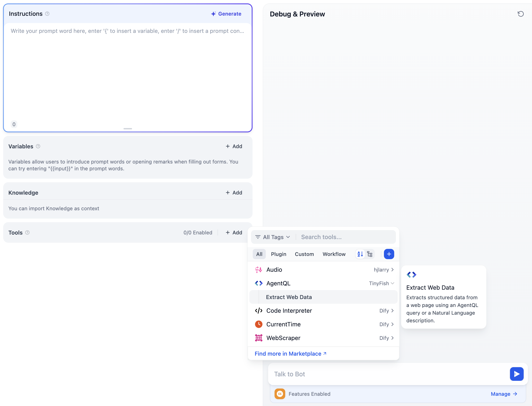Open the All Tags filter dropdown
The height and width of the screenshot is (406, 532).
click(x=273, y=237)
